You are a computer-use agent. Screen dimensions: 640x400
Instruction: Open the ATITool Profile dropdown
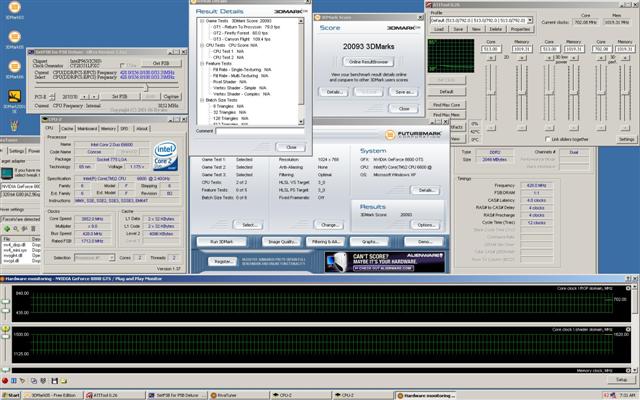[x=530, y=20]
